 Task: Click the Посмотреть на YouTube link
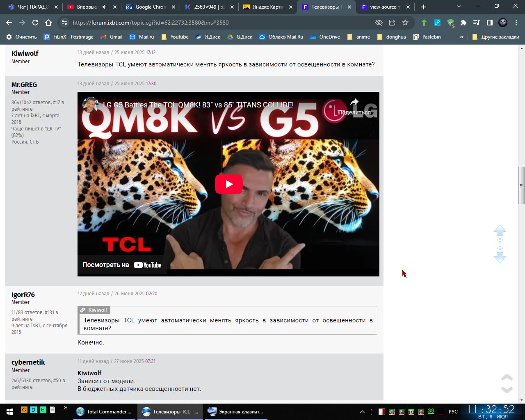(x=122, y=265)
